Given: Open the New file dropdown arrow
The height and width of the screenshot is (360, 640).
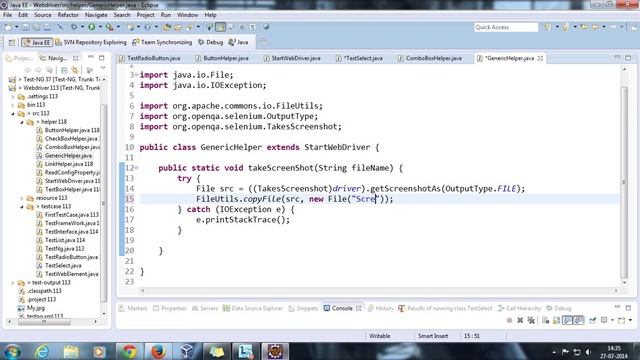Looking at the screenshot, I should 16,27.
